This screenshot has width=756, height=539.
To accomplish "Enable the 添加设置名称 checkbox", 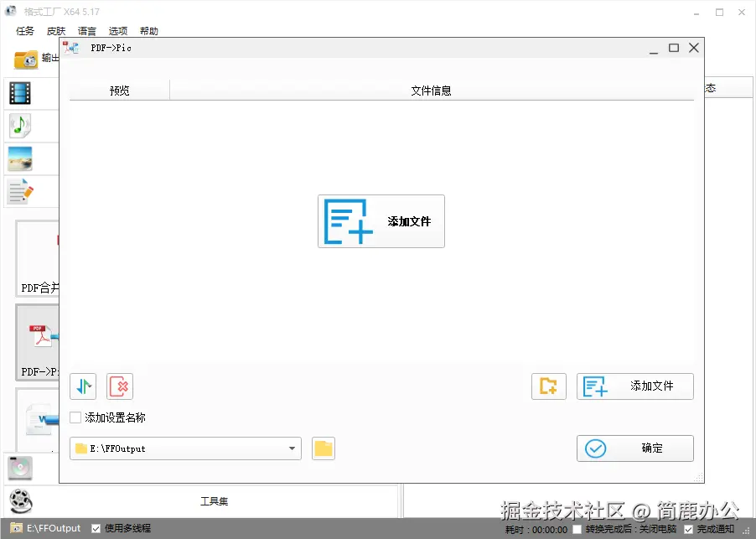I will tap(75, 417).
